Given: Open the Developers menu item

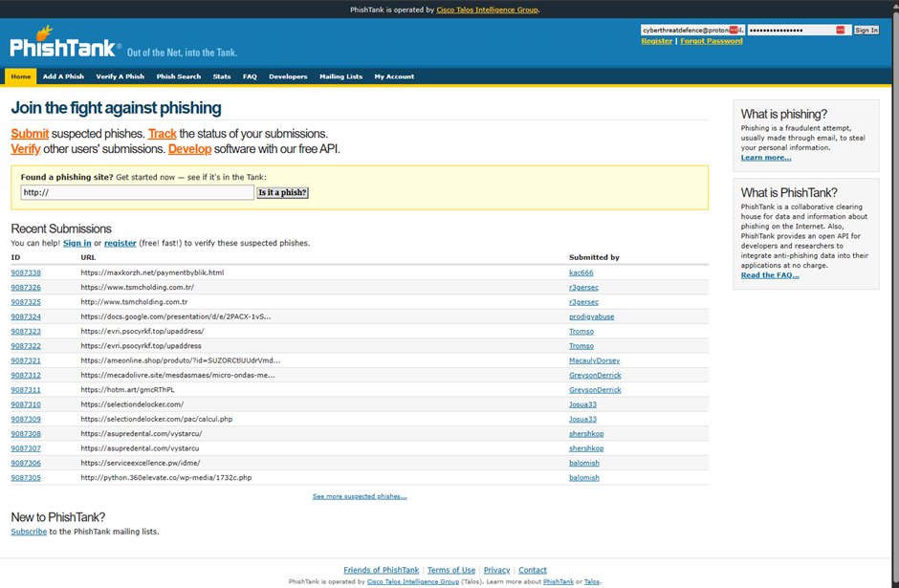Looking at the screenshot, I should tap(288, 76).
